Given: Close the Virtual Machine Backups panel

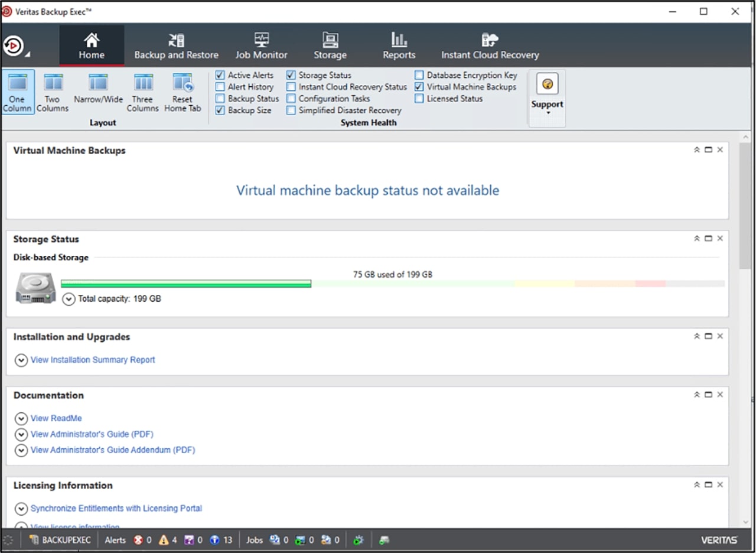Looking at the screenshot, I should pos(720,150).
